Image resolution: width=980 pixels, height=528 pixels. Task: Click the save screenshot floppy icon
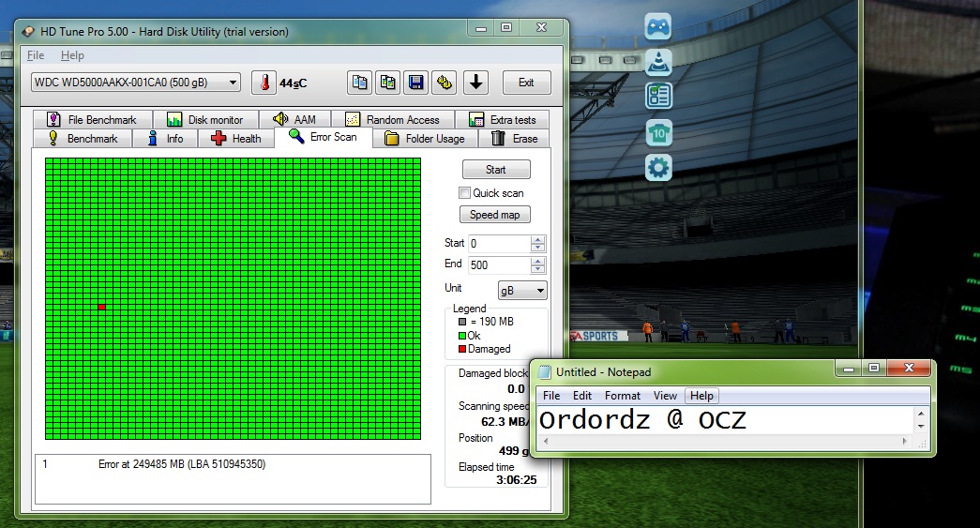coord(415,83)
